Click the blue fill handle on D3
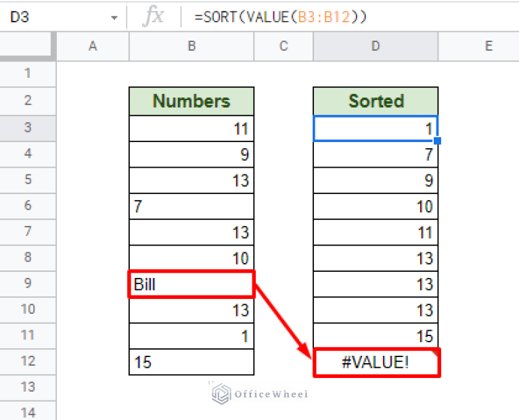This screenshot has height=420, width=519. tap(437, 141)
